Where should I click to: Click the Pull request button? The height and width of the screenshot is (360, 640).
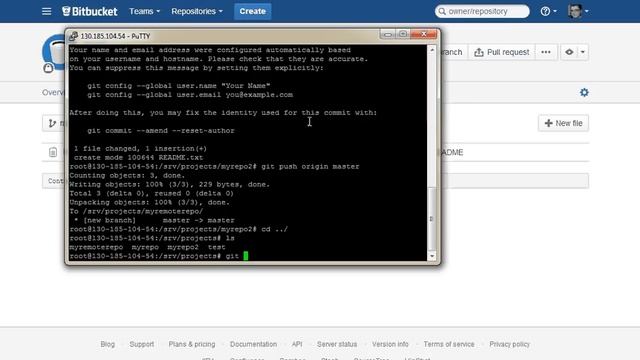[x=502, y=52]
